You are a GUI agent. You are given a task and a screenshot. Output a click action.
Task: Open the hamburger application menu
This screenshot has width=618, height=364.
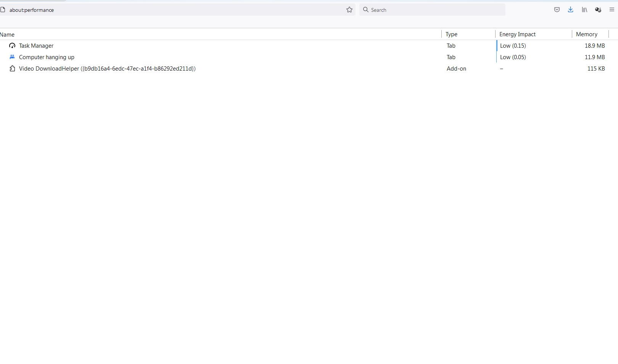[x=612, y=10]
